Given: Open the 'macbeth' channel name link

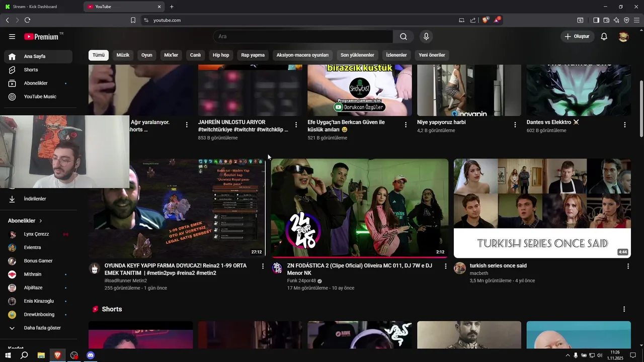Looking at the screenshot, I should tap(479, 274).
